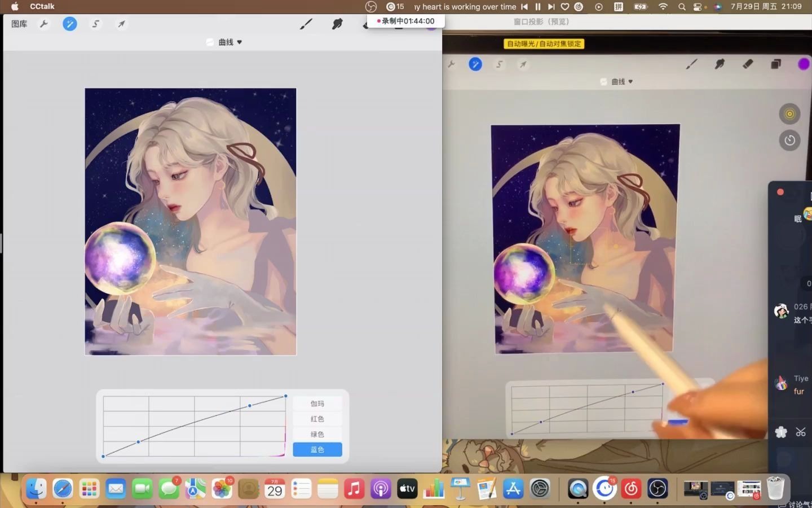Open Spotlight search
This screenshot has width=812, height=508.
tap(682, 7)
